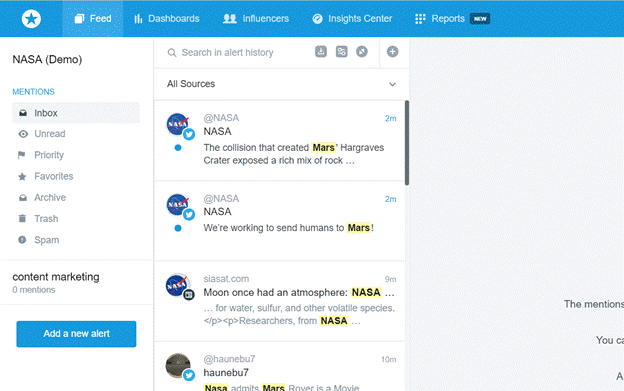Click the Priority flag icon
This screenshot has width=624, height=391.
(22, 155)
